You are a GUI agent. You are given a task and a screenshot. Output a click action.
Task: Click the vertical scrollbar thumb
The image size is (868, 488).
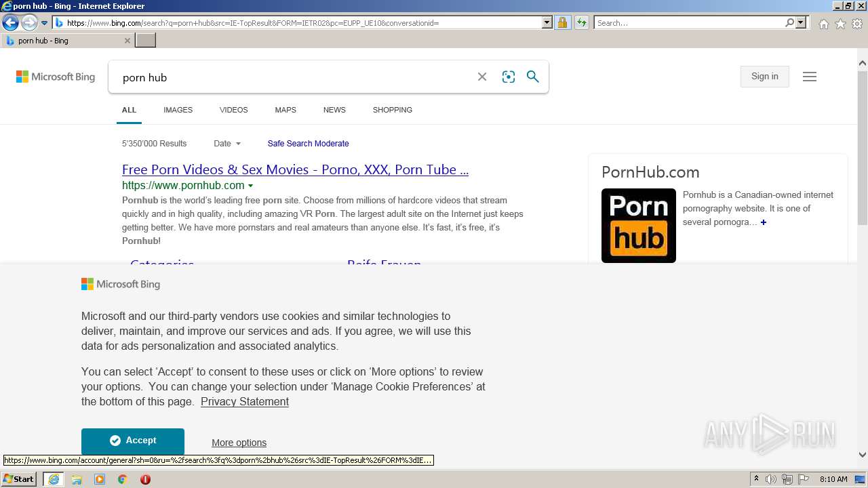863,147
